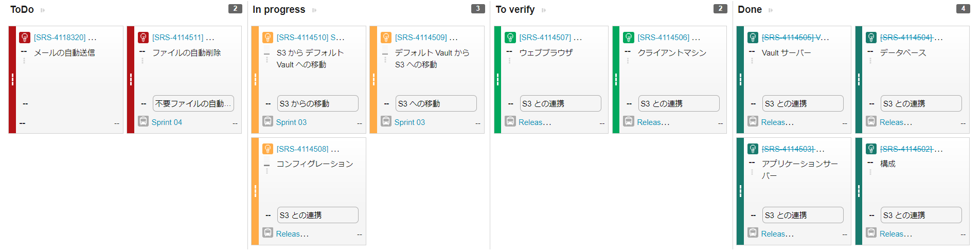The image size is (980, 252).
Task: Collapse the ToDo column
Action: [x=43, y=10]
